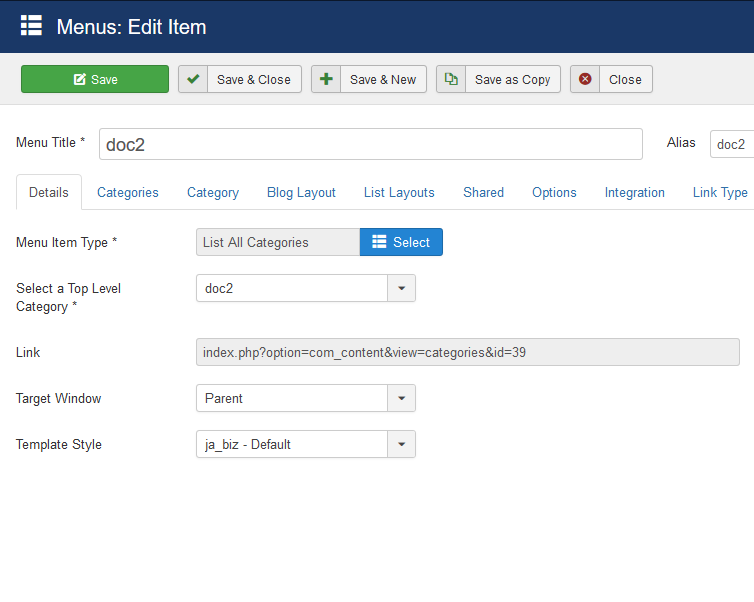The width and height of the screenshot is (754, 602).
Task: Open the Blog Layout tab
Action: point(301,192)
